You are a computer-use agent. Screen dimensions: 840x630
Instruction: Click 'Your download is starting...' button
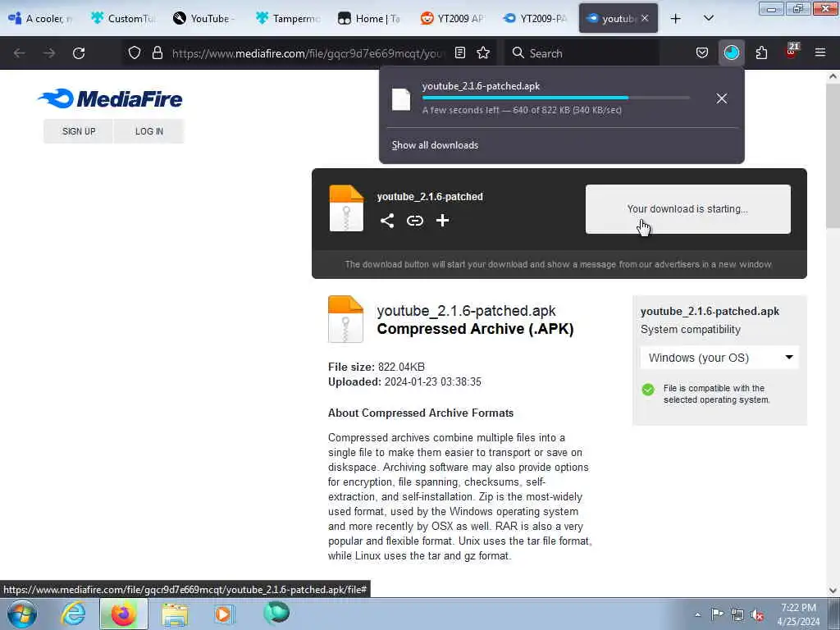pos(688,209)
